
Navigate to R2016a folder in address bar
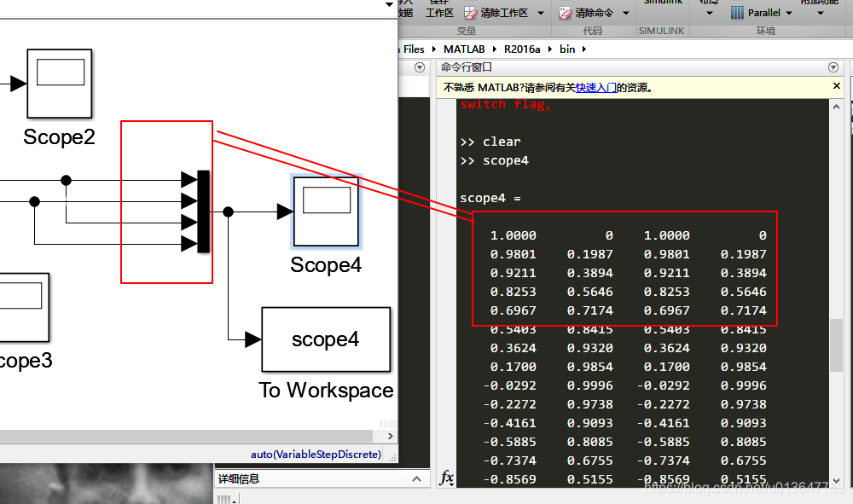point(522,49)
